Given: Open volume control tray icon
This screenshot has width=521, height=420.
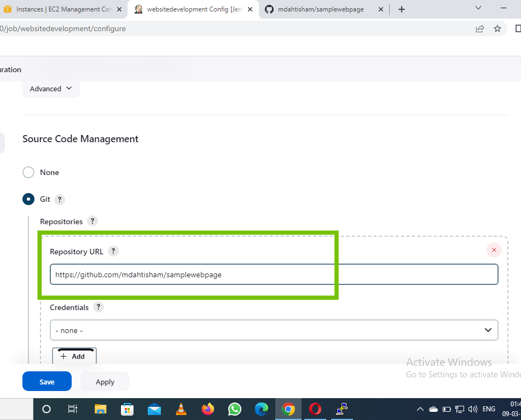Looking at the screenshot, I should click(x=472, y=409).
